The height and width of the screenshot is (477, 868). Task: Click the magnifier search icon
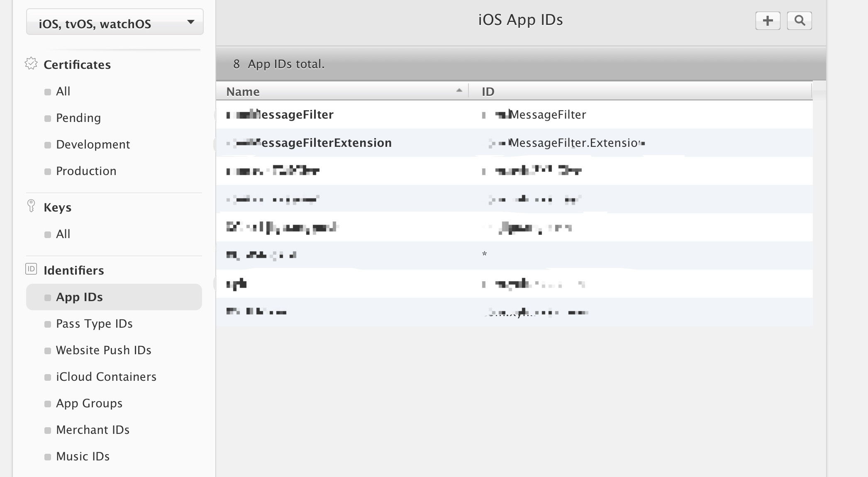coord(799,21)
